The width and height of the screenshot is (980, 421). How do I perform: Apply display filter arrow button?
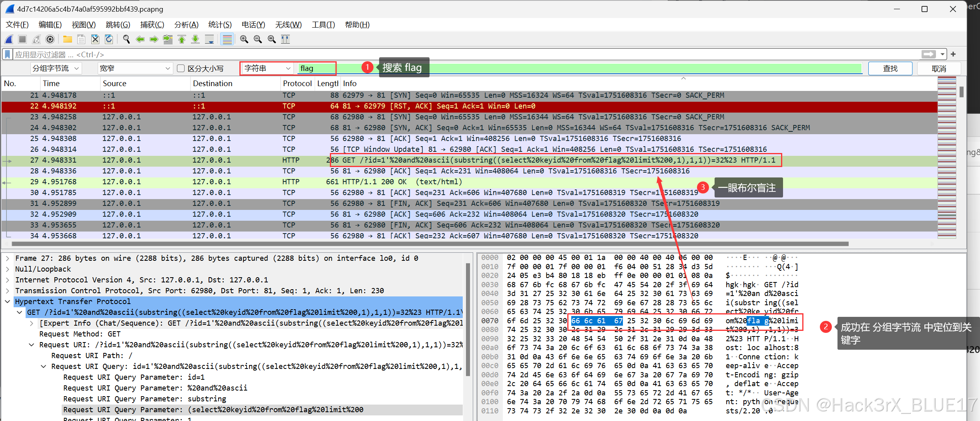928,54
